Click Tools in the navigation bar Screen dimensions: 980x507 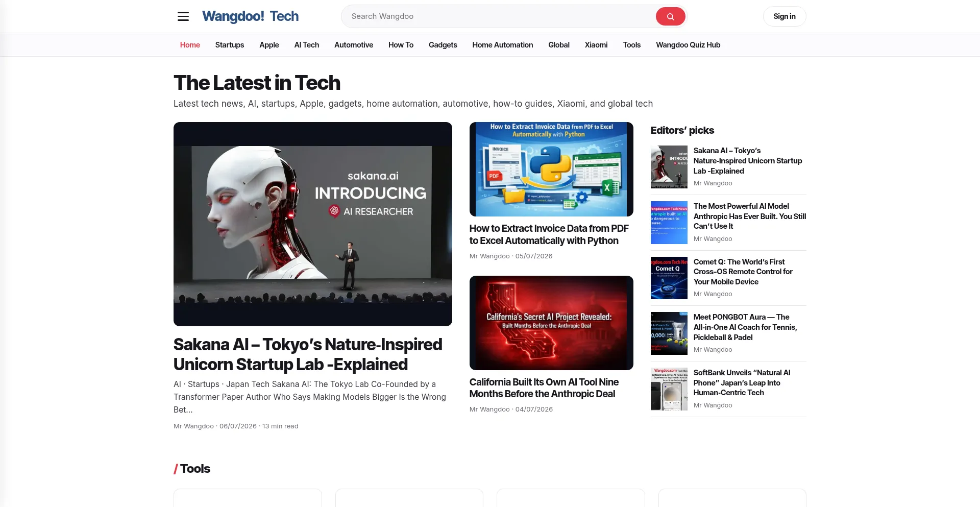(632, 45)
